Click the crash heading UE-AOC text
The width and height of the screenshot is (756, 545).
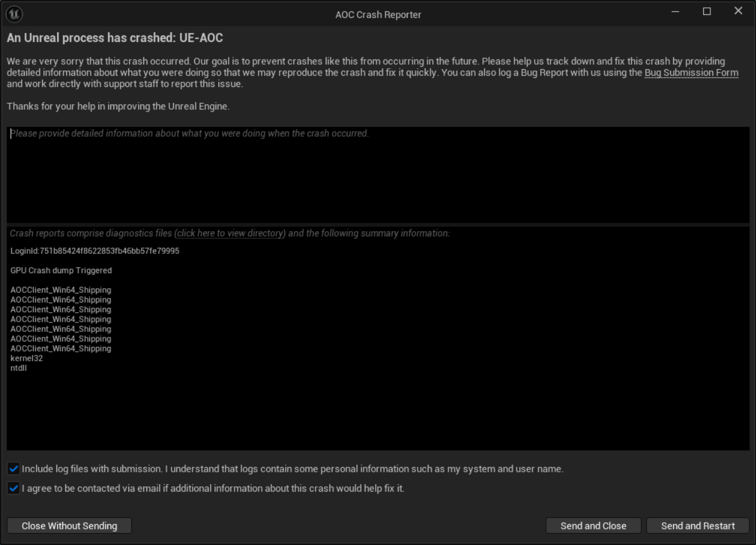[x=201, y=38]
